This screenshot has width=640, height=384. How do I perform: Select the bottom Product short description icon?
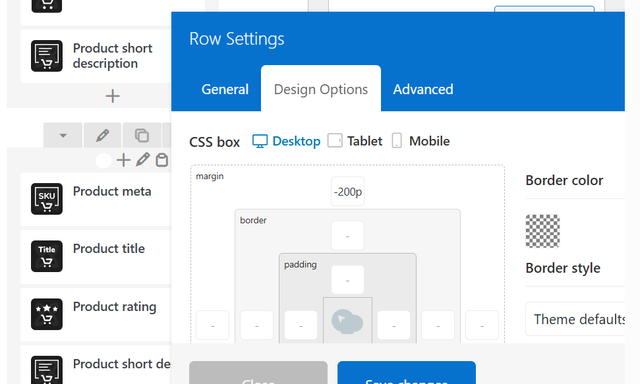tap(47, 370)
